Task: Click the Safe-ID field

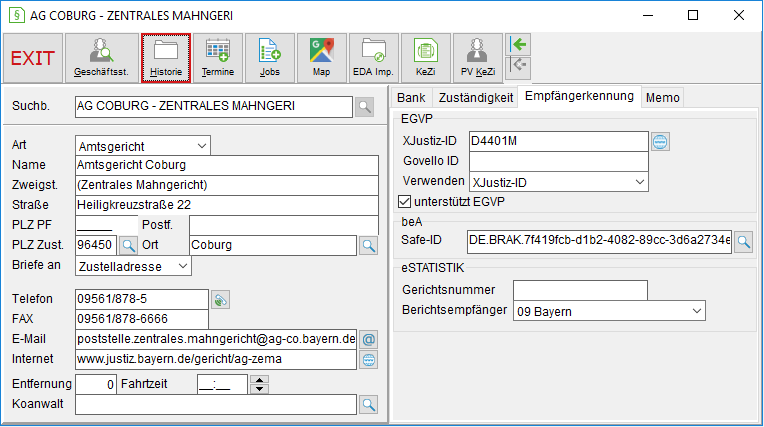Action: point(599,241)
